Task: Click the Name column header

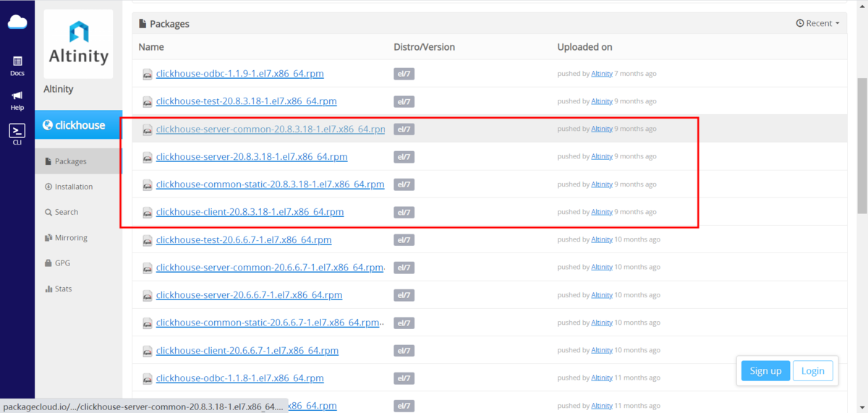Action: tap(151, 47)
